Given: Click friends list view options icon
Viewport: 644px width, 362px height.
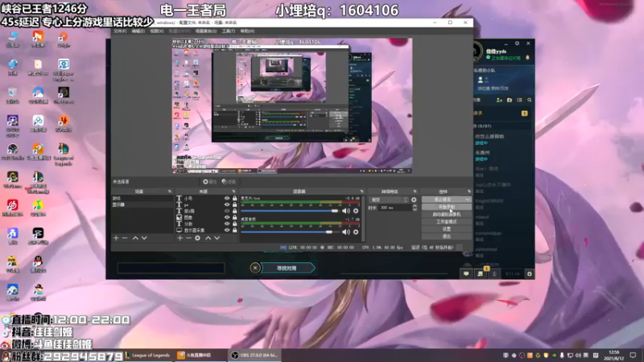Looking at the screenshot, I should tap(519, 100).
